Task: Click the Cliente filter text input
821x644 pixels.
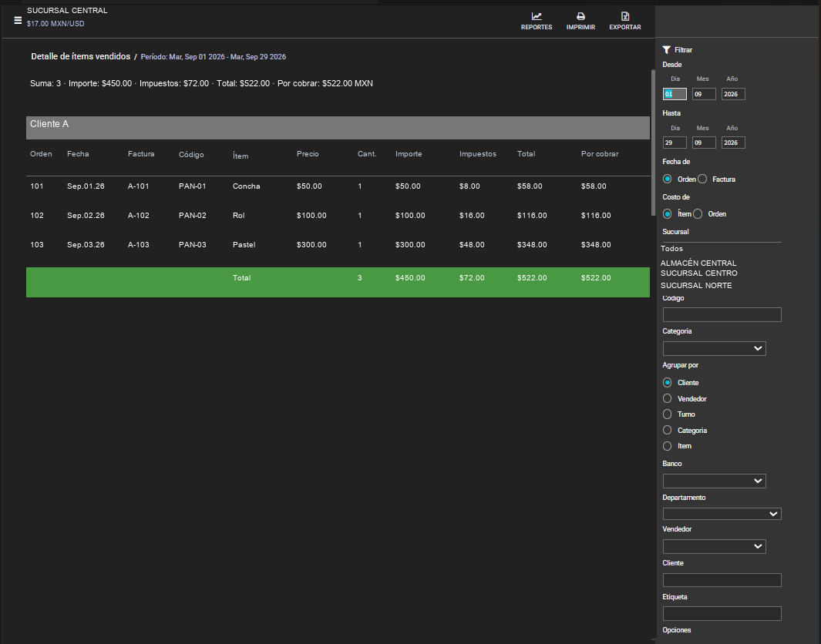Action: coord(722,579)
